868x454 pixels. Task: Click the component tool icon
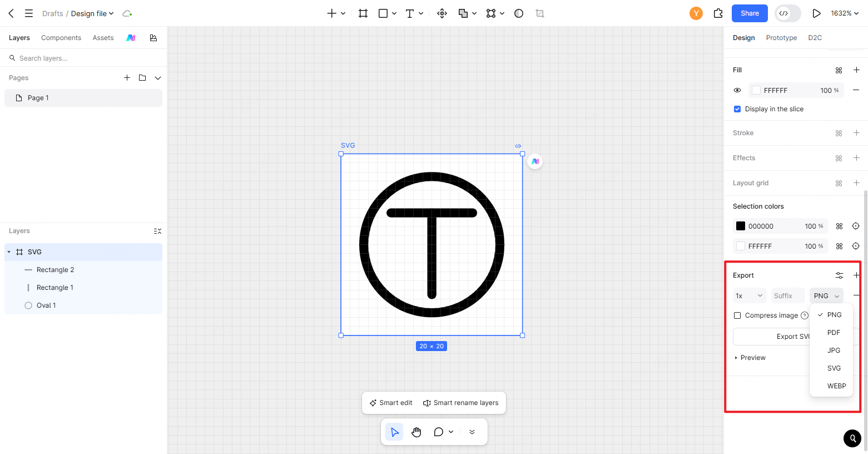[442, 13]
